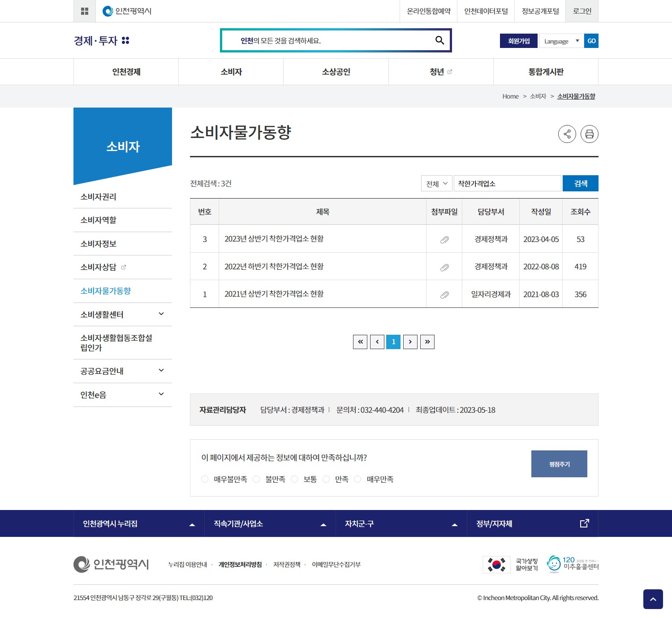
Task: Click the Home breadcrumb link
Action: pos(510,96)
